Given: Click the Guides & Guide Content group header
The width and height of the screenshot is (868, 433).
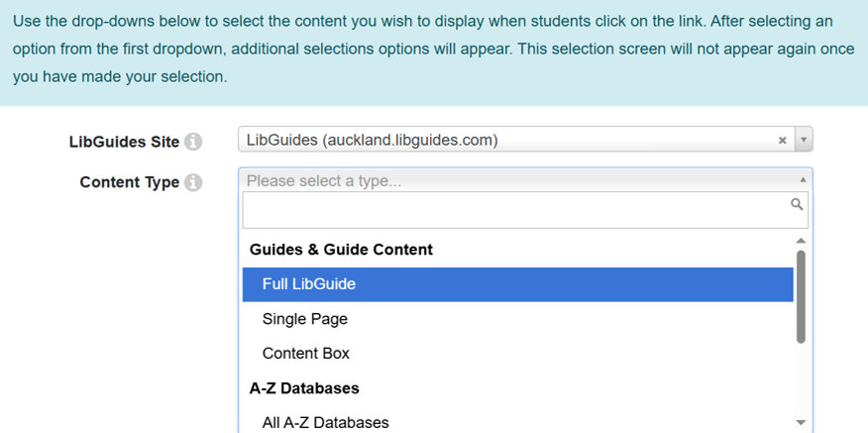Looking at the screenshot, I should click(x=341, y=250).
